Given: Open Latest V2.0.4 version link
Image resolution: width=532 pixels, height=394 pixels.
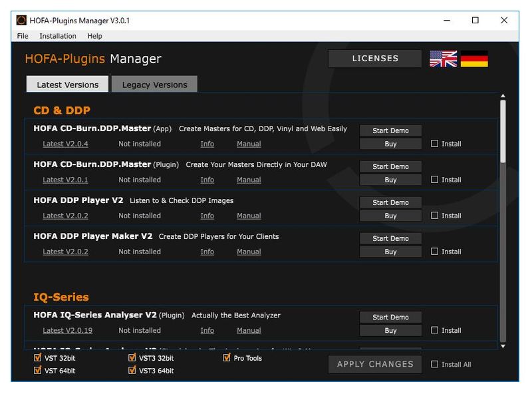Looking at the screenshot, I should pos(65,144).
